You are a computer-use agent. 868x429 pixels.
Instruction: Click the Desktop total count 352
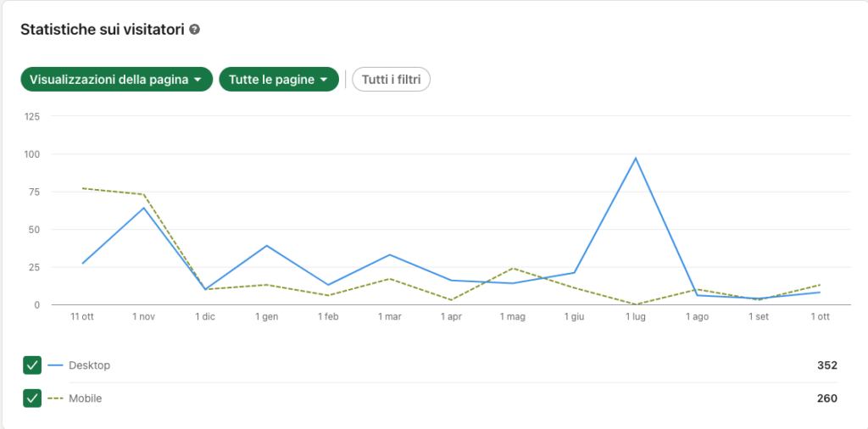click(827, 365)
